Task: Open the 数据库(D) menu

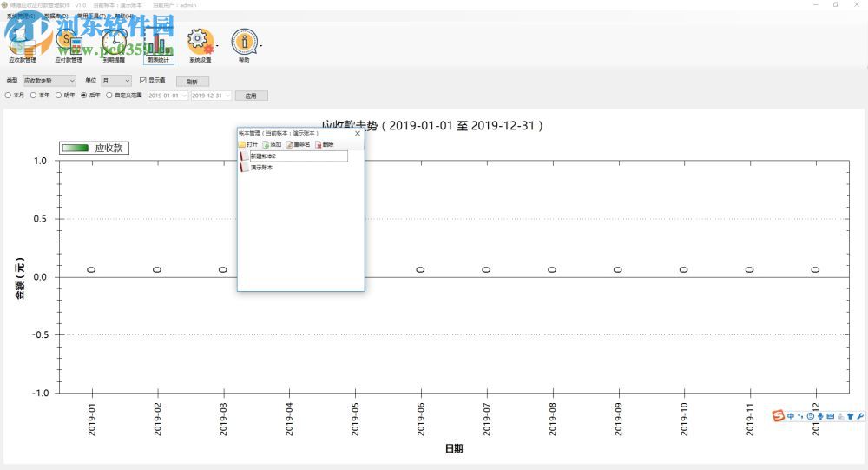Action: tap(56, 17)
